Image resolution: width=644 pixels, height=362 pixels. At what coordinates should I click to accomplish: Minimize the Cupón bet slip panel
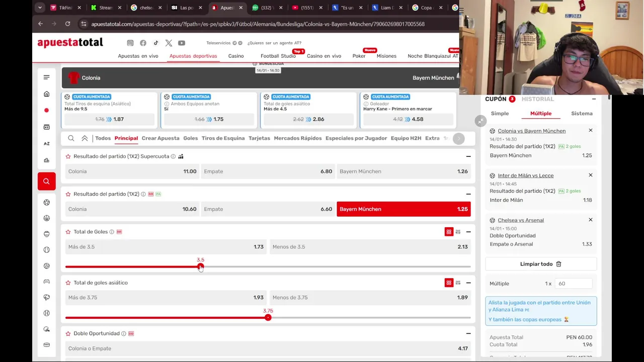pos(594,99)
